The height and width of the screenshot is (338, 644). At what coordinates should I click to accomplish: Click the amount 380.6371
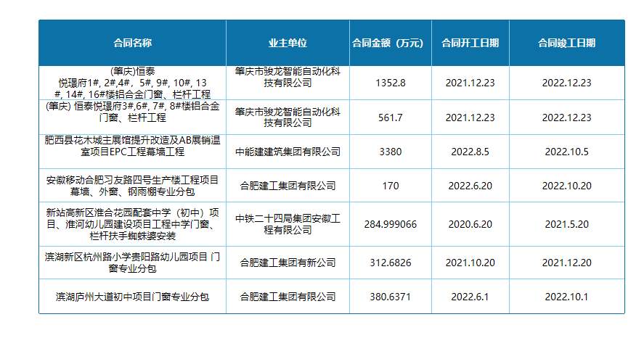(390, 297)
